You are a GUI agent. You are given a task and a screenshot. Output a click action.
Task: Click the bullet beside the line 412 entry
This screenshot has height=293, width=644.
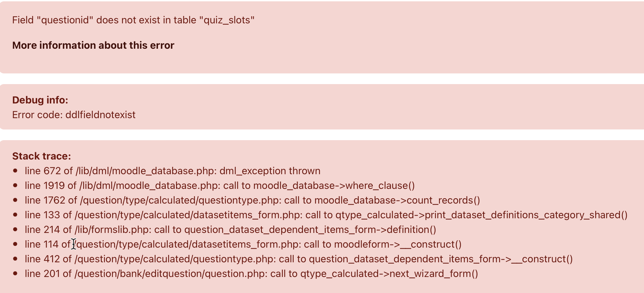pos(15,259)
